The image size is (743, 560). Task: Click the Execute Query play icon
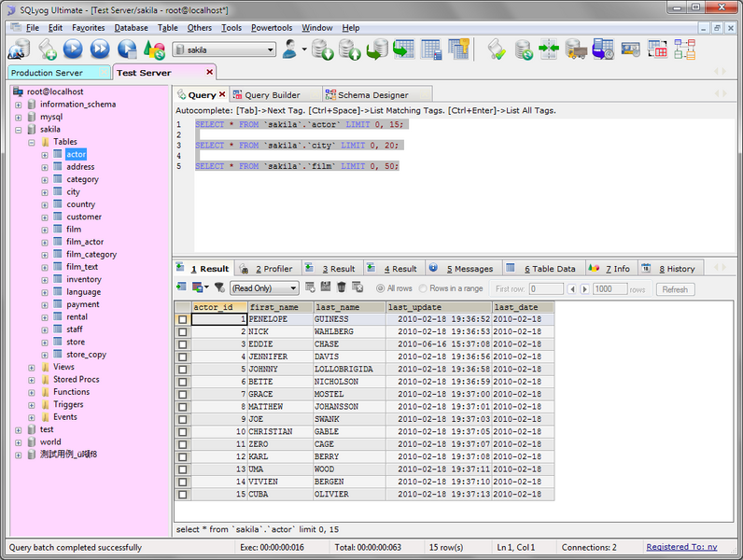click(x=73, y=49)
